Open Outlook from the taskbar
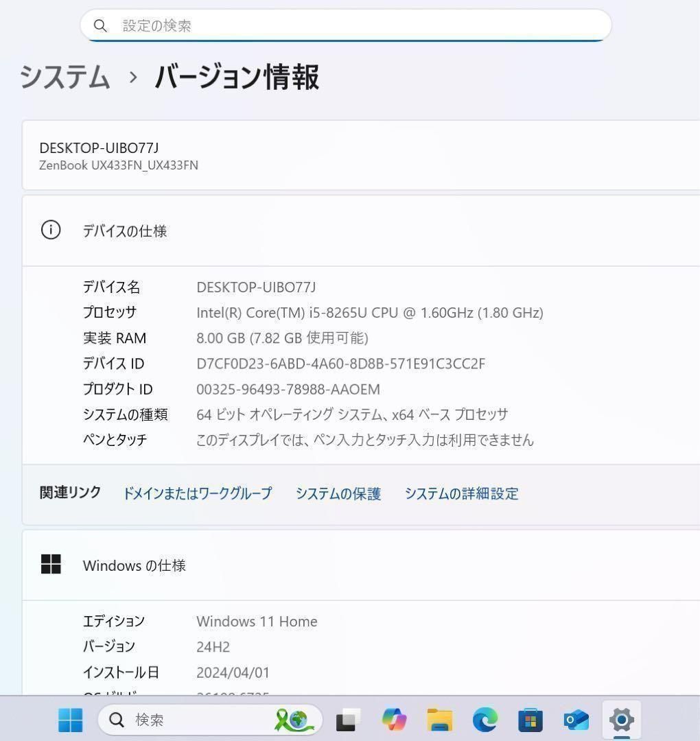This screenshot has height=741, width=700. 576,720
